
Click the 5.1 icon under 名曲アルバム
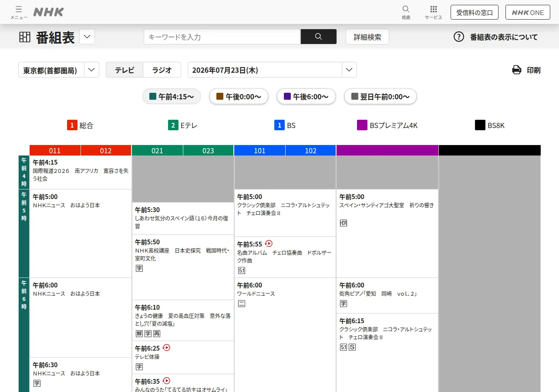pos(242,270)
